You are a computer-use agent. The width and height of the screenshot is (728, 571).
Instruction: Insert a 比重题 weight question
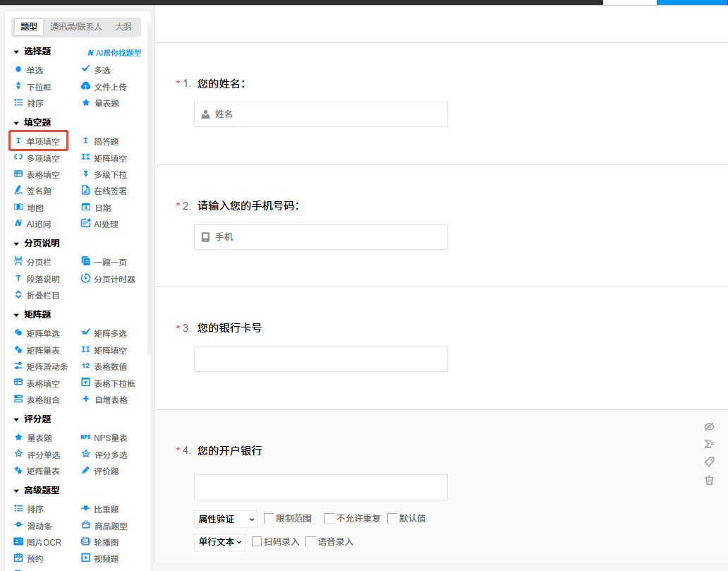100,510
